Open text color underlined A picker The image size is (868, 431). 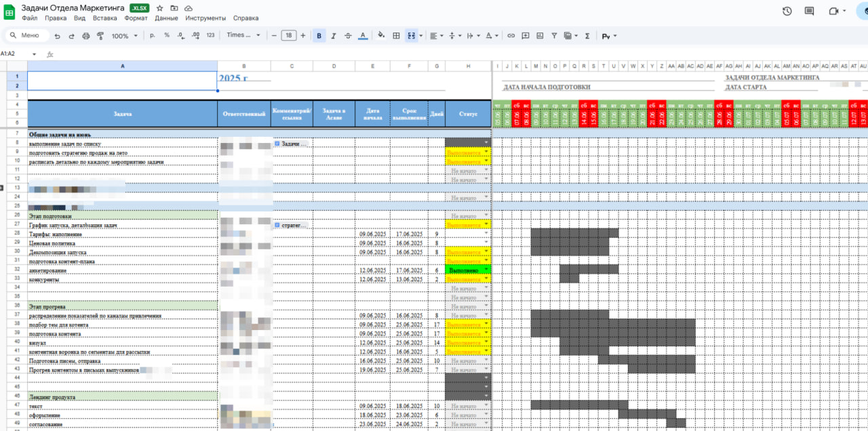[362, 36]
